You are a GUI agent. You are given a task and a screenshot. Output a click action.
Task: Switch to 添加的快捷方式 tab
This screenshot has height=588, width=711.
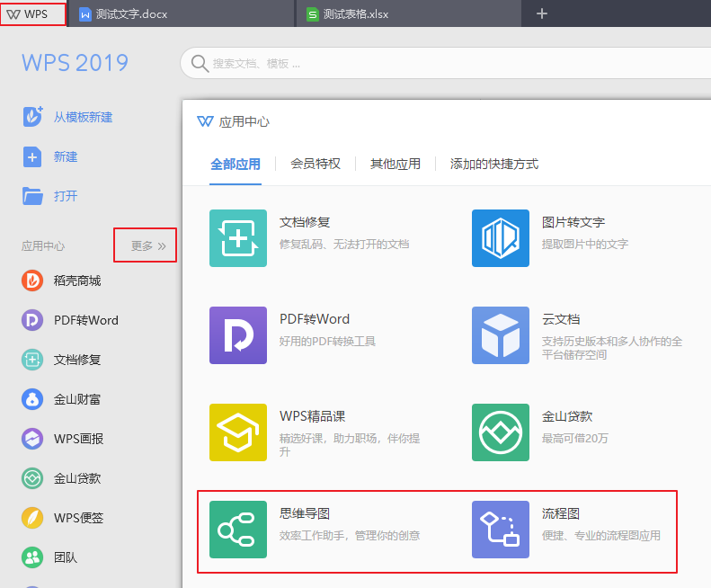click(x=494, y=164)
